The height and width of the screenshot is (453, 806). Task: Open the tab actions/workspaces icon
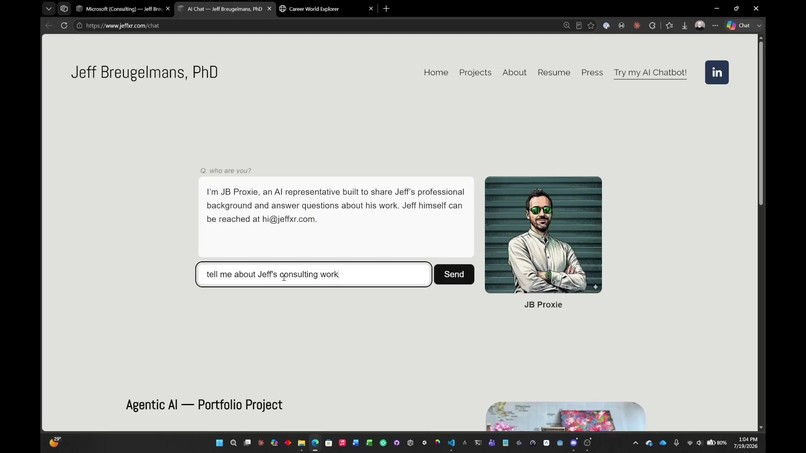tap(64, 9)
